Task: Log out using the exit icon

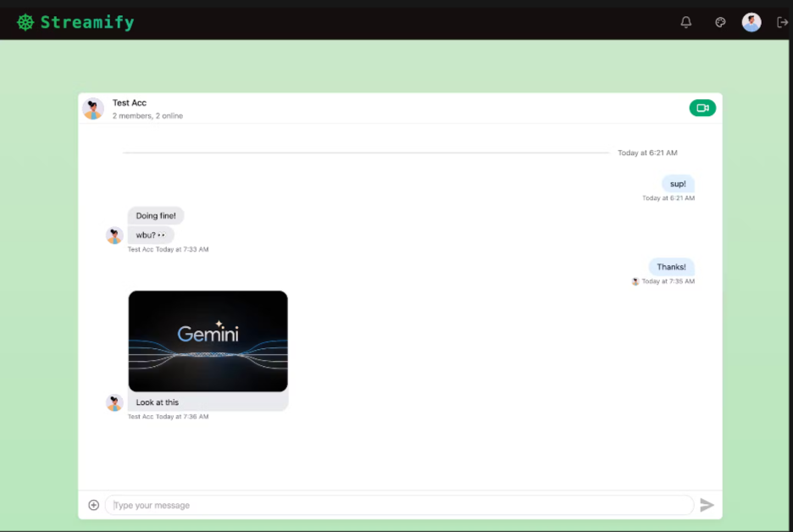Action: [782, 22]
